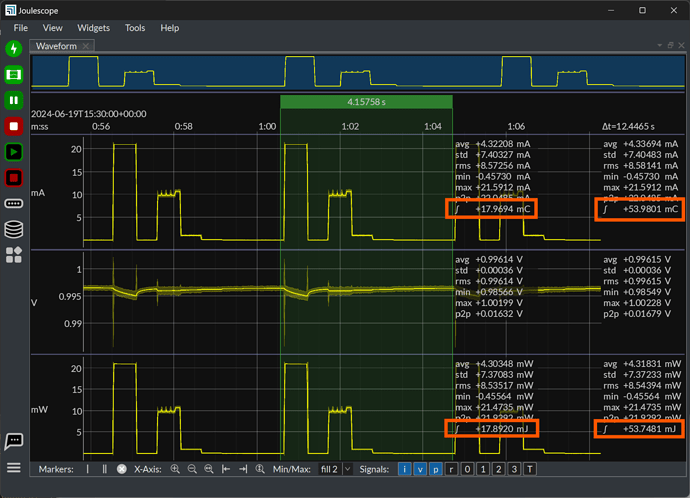This screenshot has height=498, width=690.
Task: Clear all markers with the X icon
Action: coord(122,469)
